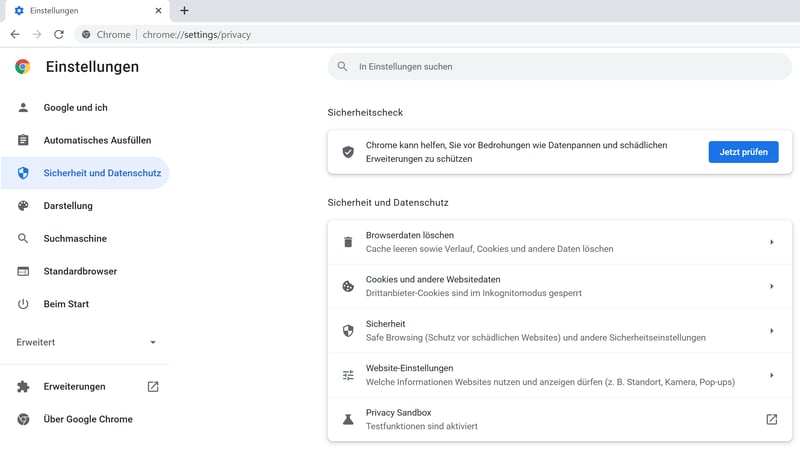Click the cookie icon beside Cookies und andere Websitedaten
The image size is (800, 453).
pyautogui.click(x=348, y=286)
